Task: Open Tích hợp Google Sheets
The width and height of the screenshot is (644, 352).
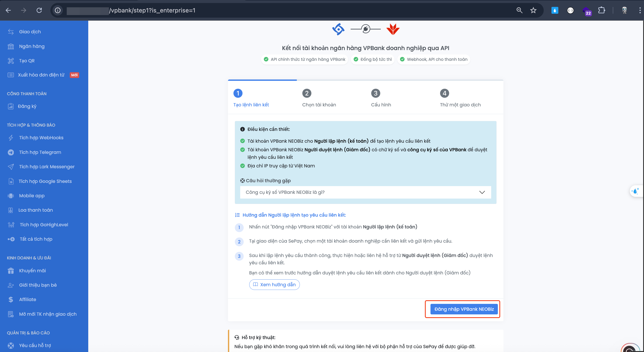Action: point(45,181)
